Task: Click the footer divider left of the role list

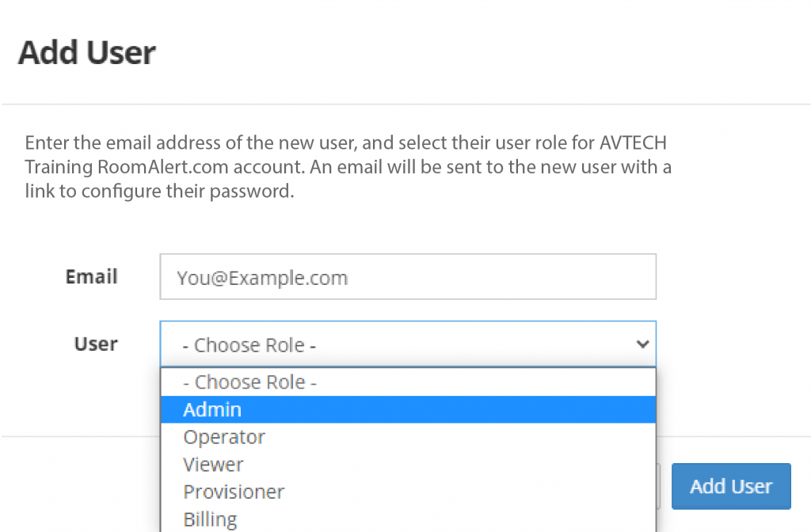Action: pos(79,436)
